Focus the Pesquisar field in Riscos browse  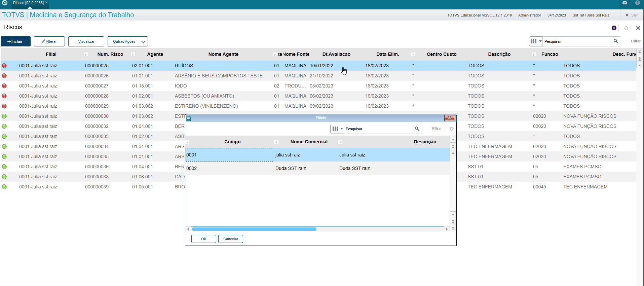pos(578,41)
